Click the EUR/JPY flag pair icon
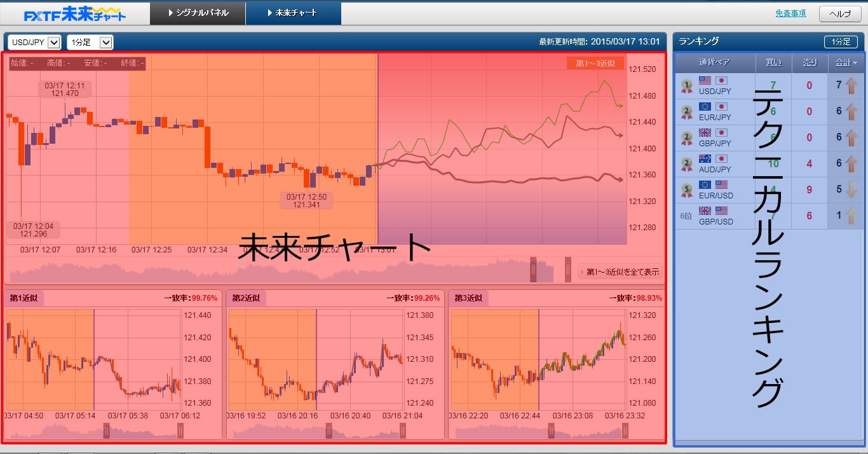 tap(713, 107)
